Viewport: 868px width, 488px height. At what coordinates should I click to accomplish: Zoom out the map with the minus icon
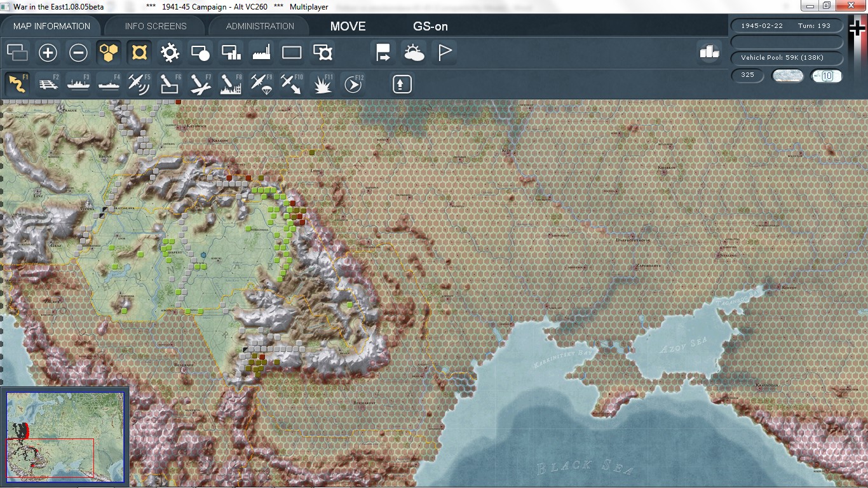click(78, 52)
